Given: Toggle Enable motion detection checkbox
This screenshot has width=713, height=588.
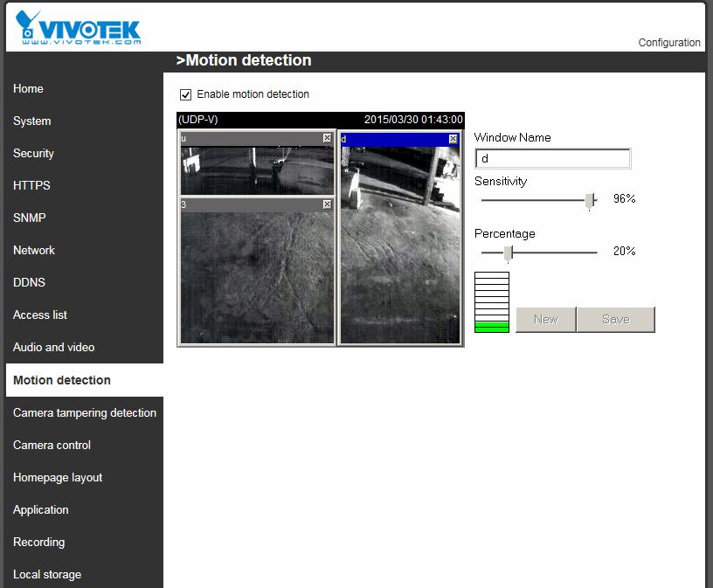Looking at the screenshot, I should tap(185, 94).
